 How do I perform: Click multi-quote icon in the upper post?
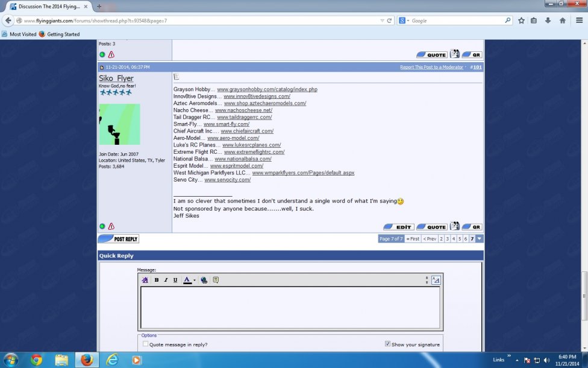tap(454, 54)
